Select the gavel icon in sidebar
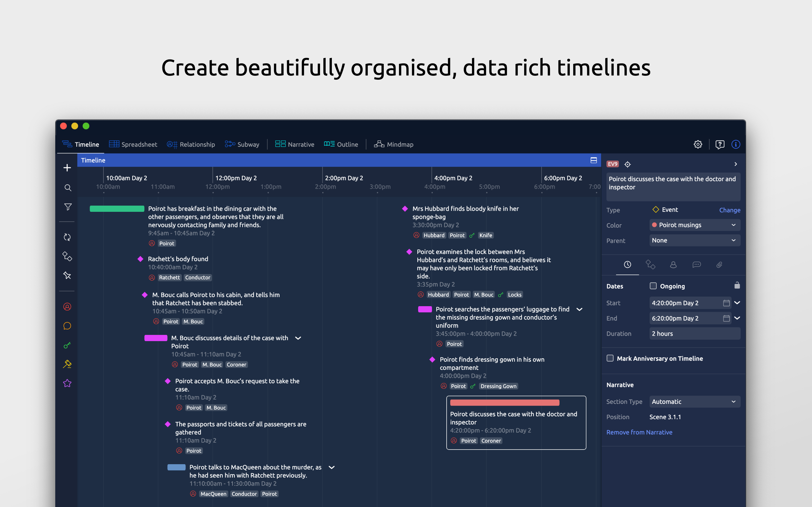This screenshot has width=812, height=507. coord(67,364)
